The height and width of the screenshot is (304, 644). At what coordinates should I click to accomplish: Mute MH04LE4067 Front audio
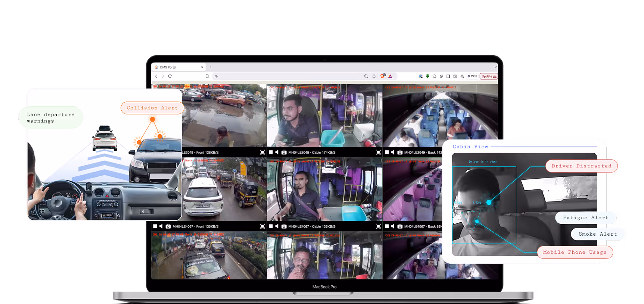tap(161, 226)
